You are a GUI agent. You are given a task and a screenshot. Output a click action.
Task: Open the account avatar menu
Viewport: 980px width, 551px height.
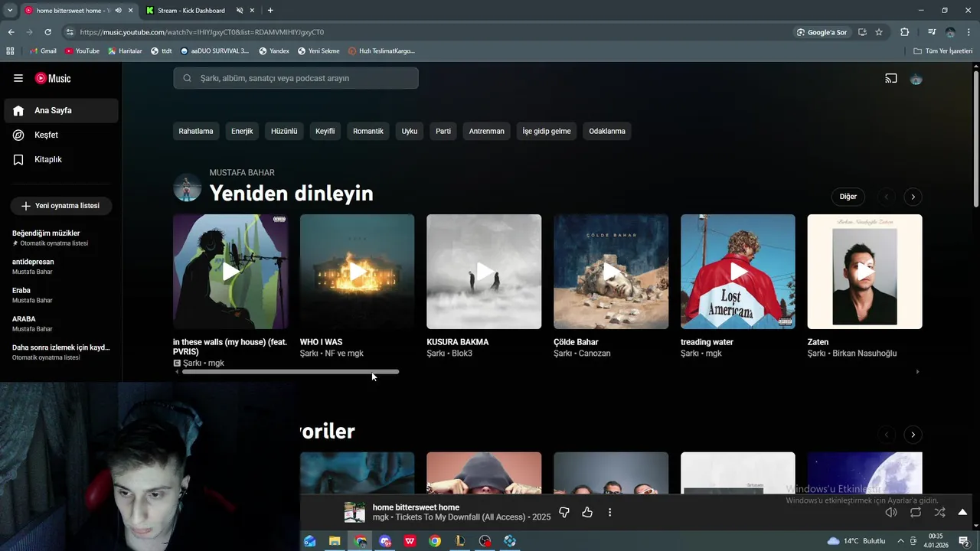click(x=916, y=78)
